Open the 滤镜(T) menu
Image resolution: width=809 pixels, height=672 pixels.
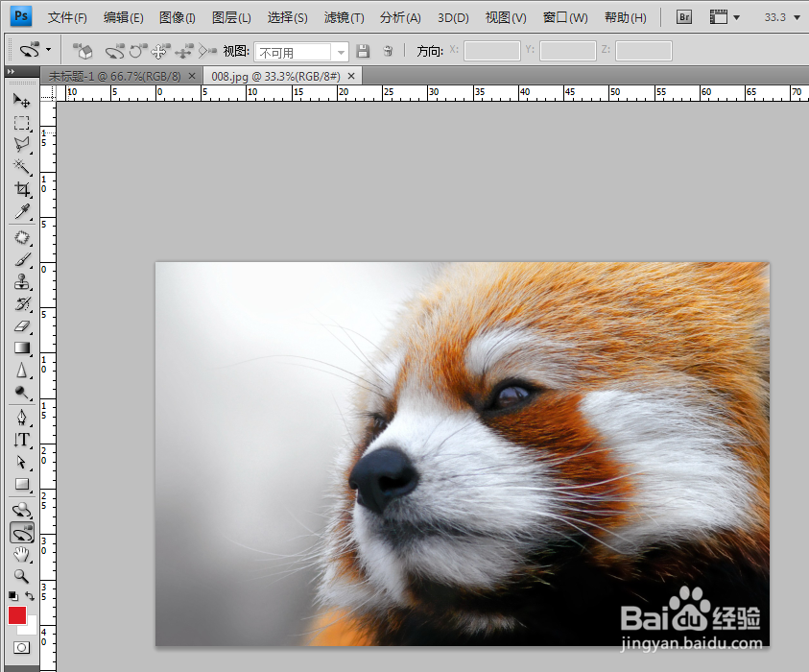tap(345, 17)
